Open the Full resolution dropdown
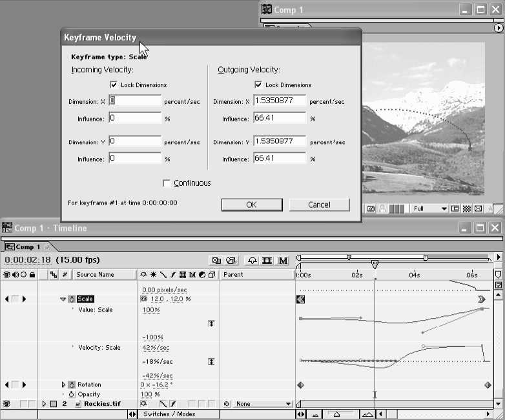505x420 pixels. pyautogui.click(x=430, y=209)
